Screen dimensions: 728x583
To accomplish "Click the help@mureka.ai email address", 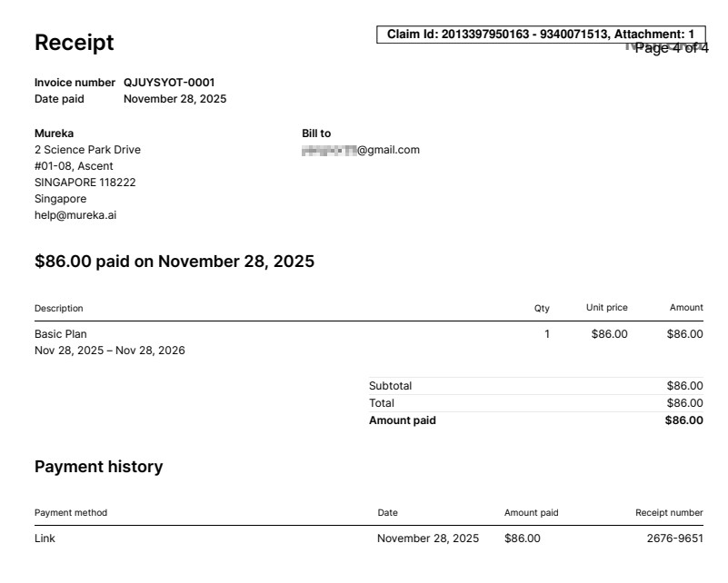I will pos(75,215).
